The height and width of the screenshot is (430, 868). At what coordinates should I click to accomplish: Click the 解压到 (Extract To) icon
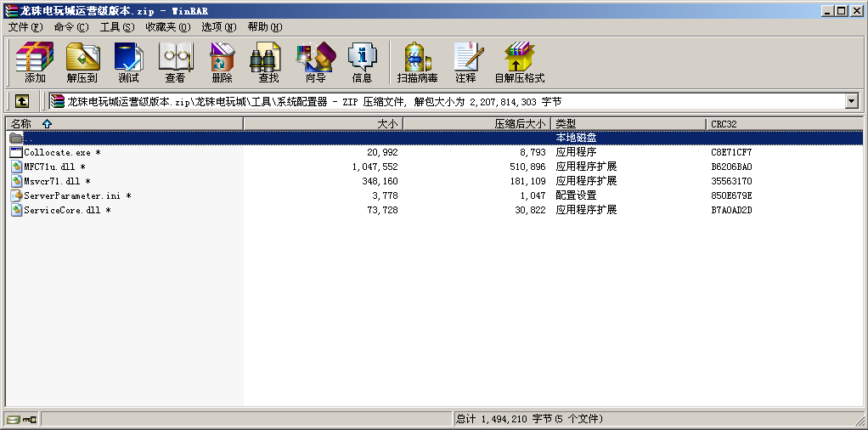82,61
